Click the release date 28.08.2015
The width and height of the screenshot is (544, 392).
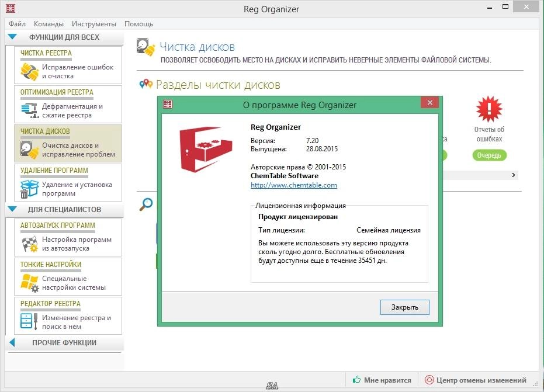[x=321, y=149]
